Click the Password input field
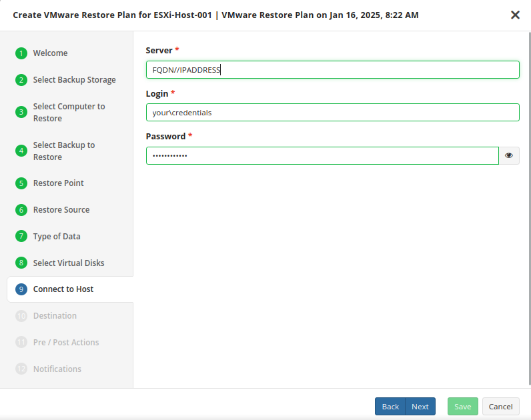Viewport: 531px width, 420px height. [x=322, y=155]
